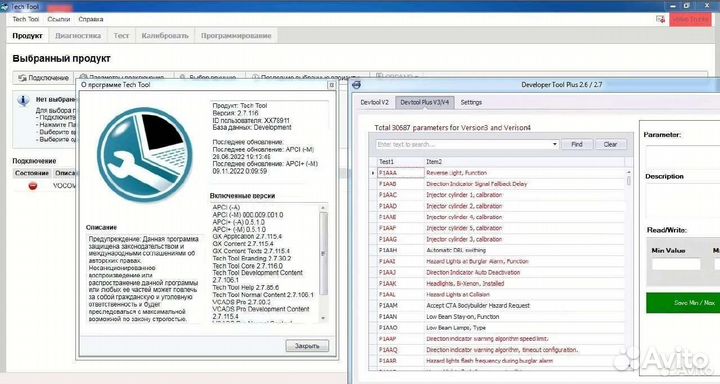Click the Developer Tool Plus window icon
This screenshot has height=384, width=720.
pos(357,85)
